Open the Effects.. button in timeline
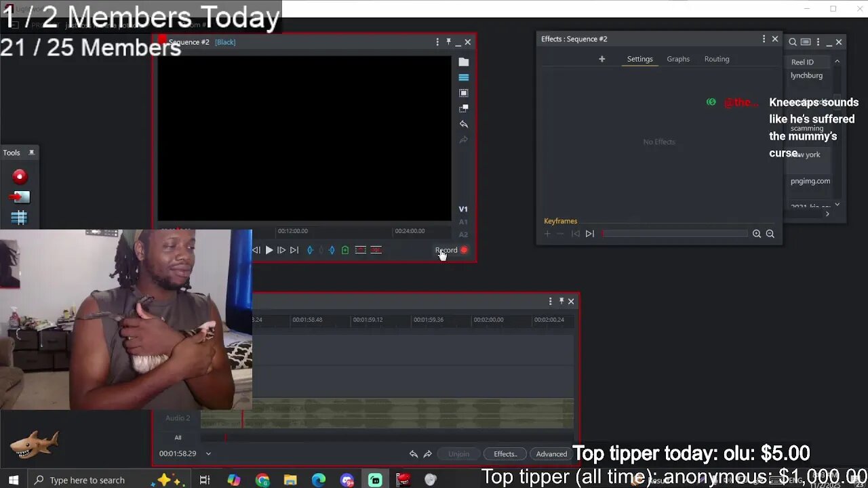This screenshot has width=868, height=488. (505, 454)
